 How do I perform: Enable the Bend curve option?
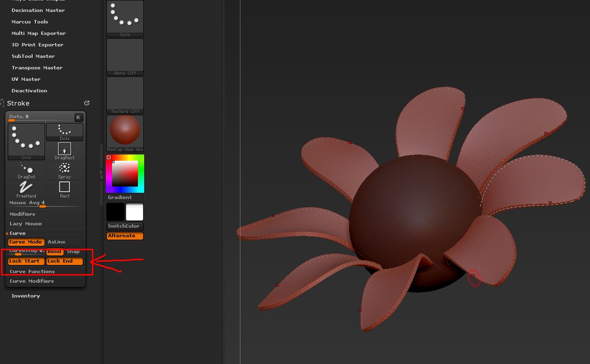click(x=54, y=251)
